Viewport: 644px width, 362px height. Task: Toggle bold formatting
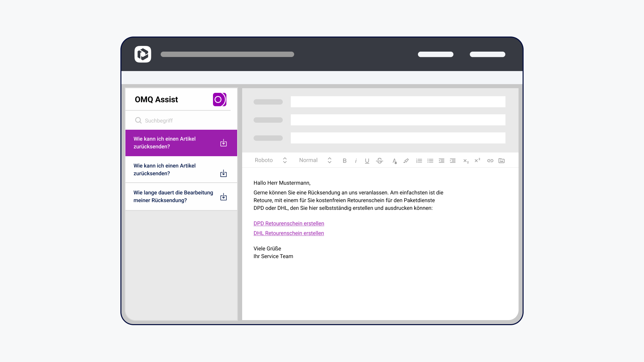point(344,161)
